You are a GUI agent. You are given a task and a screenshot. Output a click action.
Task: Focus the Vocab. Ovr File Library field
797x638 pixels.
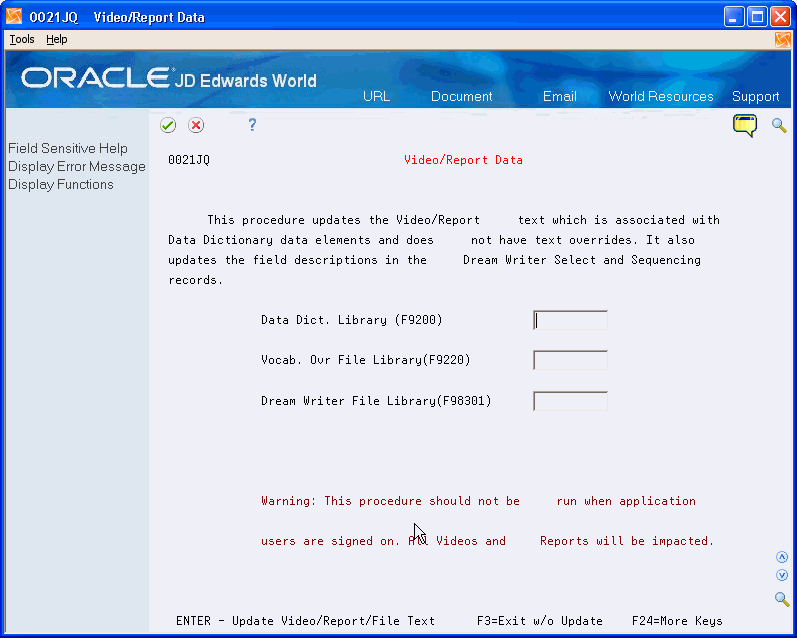570,360
